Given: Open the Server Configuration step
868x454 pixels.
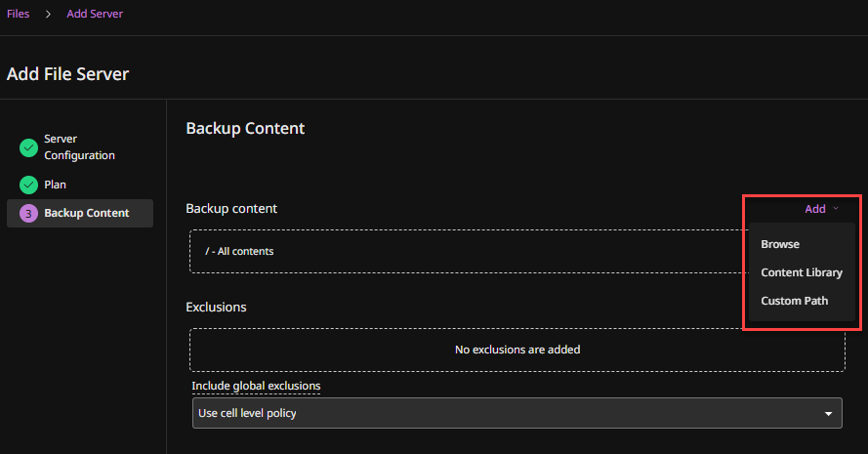Looking at the screenshot, I should click(x=79, y=147).
